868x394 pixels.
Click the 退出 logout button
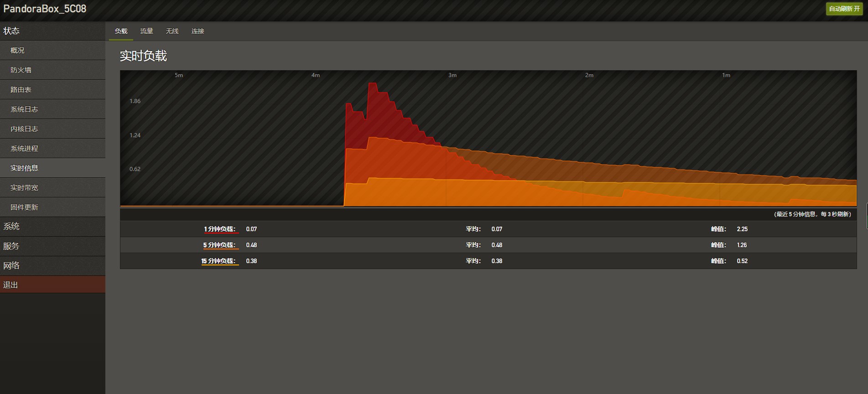pos(52,285)
